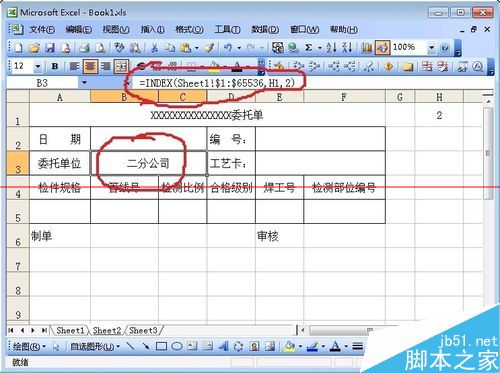Select the Line drawing tool
This screenshot has height=373, width=500.
[x=131, y=346]
